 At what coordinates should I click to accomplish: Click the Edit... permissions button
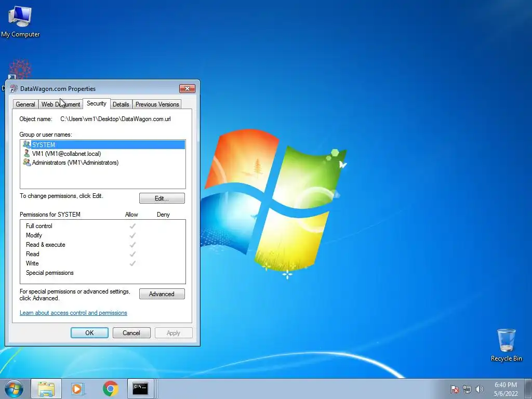(x=162, y=198)
